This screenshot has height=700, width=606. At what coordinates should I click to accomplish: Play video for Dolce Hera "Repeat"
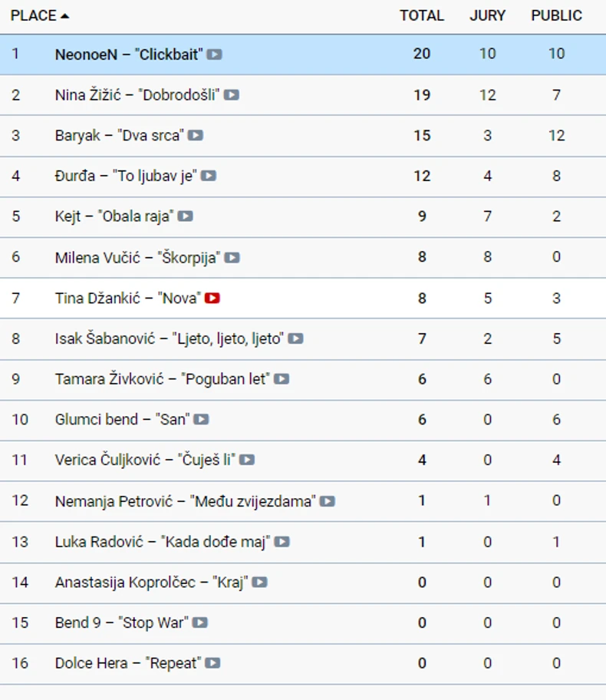pyautogui.click(x=212, y=663)
